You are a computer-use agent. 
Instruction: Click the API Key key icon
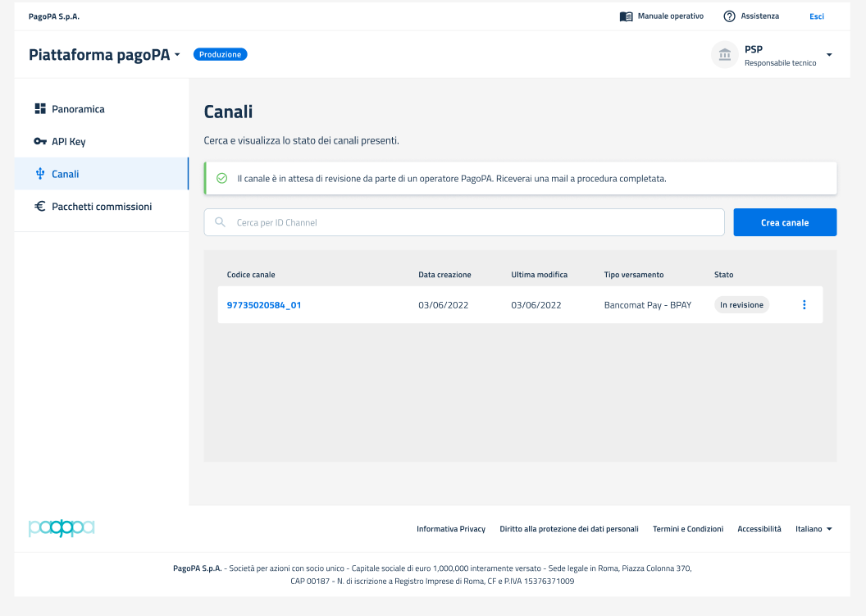(x=40, y=142)
